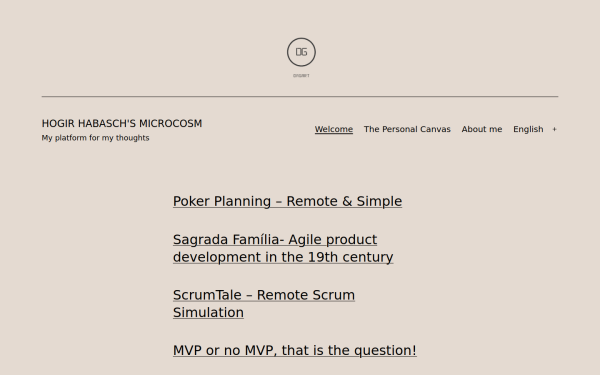Viewport: 600px width, 375px height.
Task: Click the horizontal divider line below the logo
Action: pos(300,96)
